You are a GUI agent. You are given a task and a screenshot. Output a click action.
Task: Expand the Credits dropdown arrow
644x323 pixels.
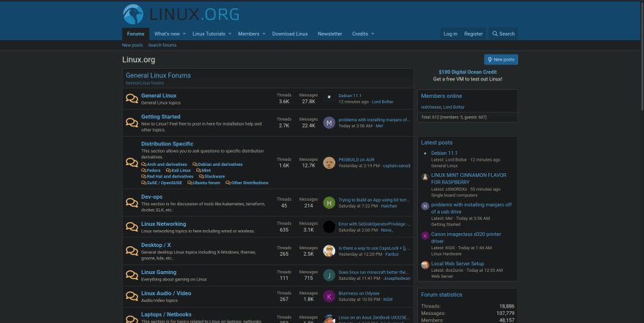372,34
